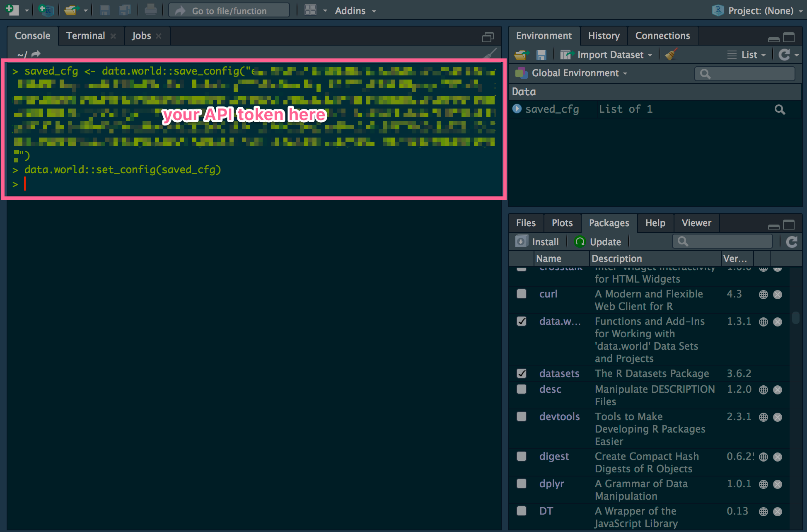This screenshot has height=532, width=807.
Task: Expand the saved_cfg object
Action: point(517,109)
